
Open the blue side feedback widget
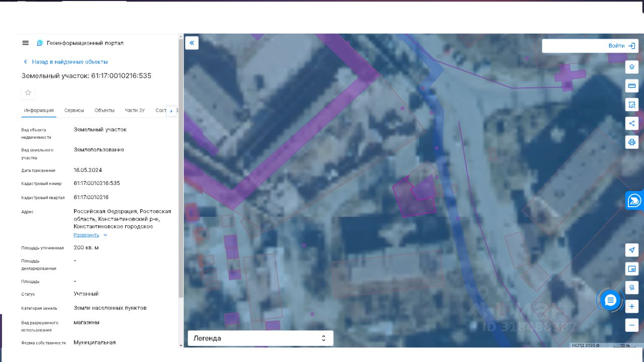coord(634,201)
